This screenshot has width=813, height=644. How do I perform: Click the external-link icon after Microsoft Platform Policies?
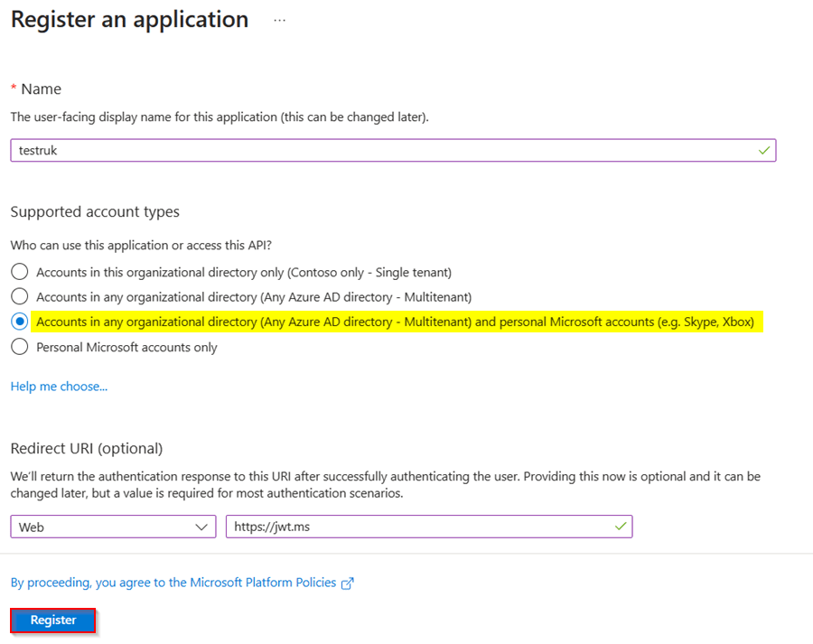348,583
